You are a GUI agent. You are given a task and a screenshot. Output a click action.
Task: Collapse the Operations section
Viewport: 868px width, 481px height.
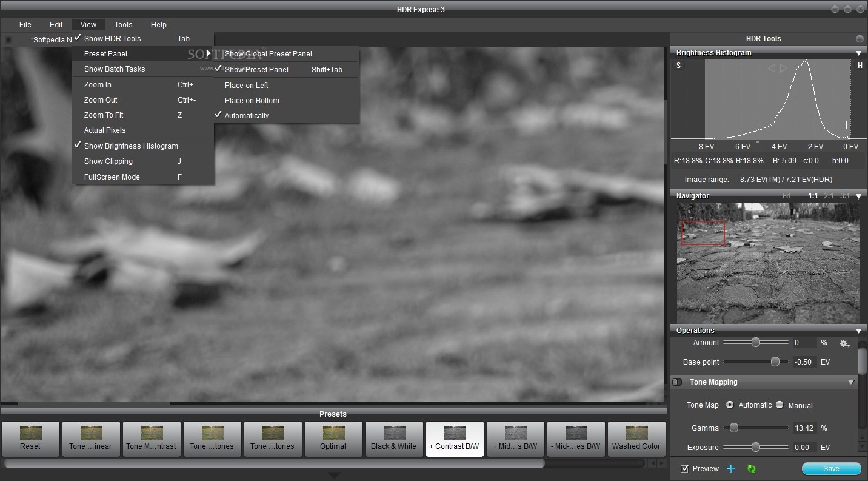(x=858, y=331)
